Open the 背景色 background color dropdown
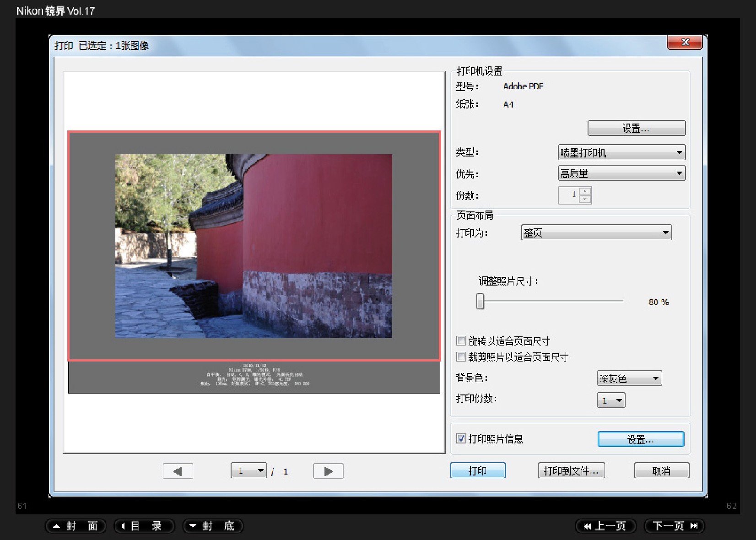This screenshot has height=540, width=756. point(629,378)
